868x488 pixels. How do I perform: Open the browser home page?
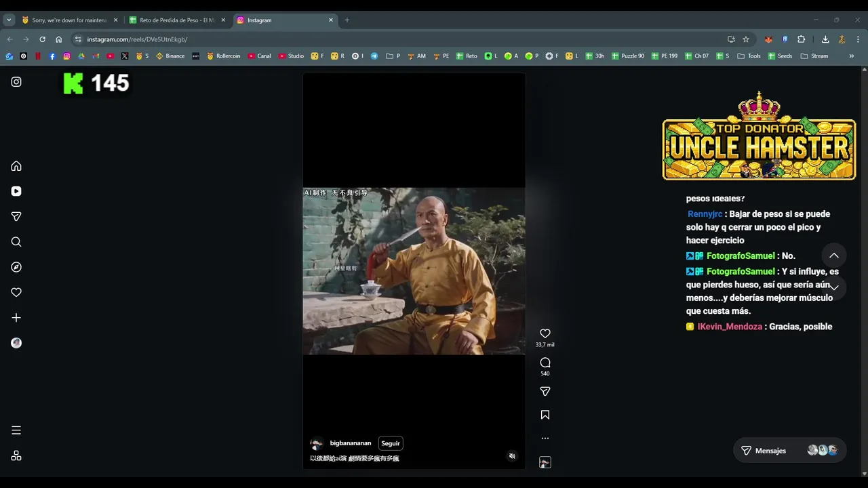click(58, 39)
